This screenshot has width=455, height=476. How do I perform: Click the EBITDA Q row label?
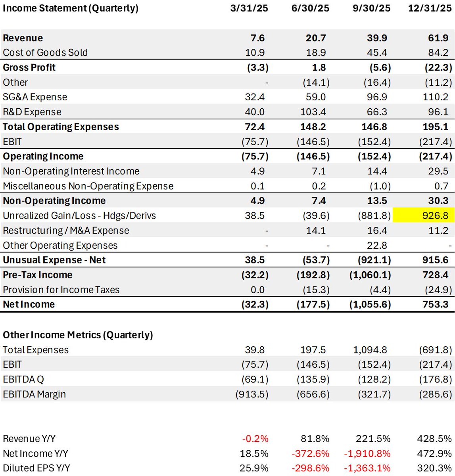(23, 380)
